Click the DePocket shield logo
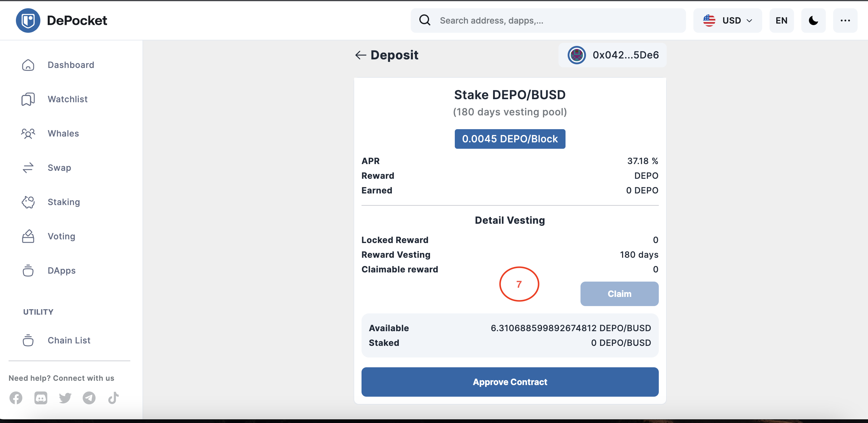 (x=28, y=21)
